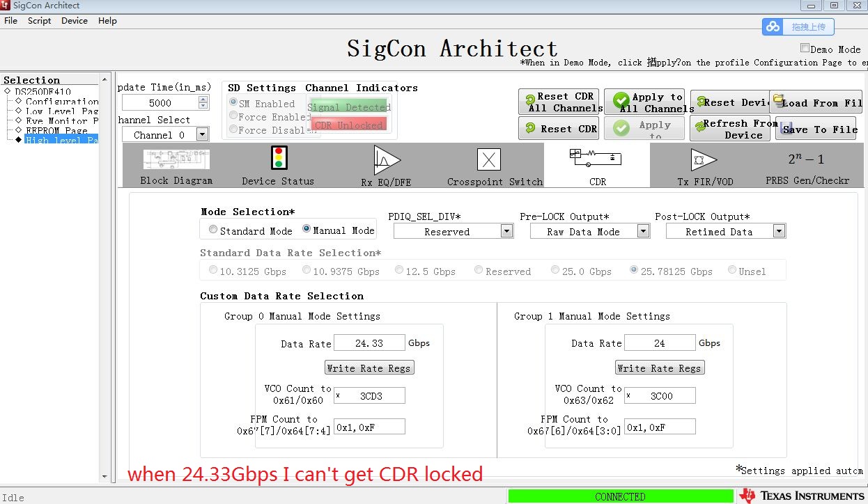Select EEPROM Page tree item

coord(56,130)
